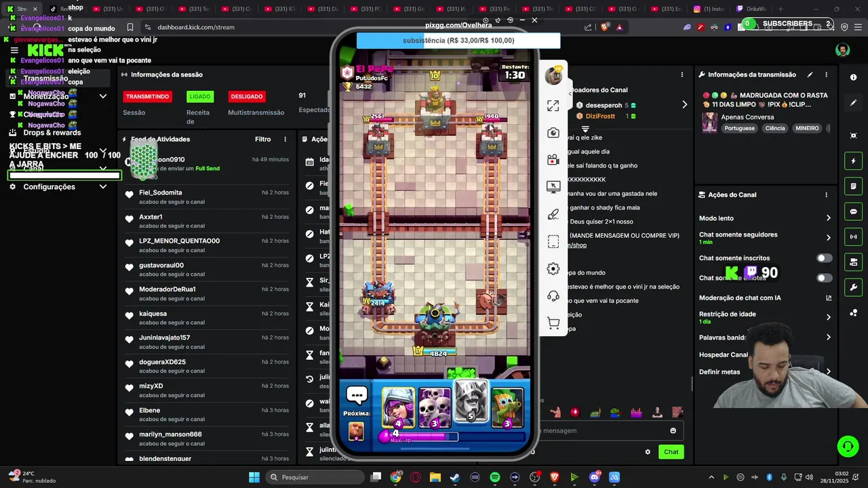
Task: Select the brush drawing tool in emulator toolbar
Action: click(x=553, y=214)
